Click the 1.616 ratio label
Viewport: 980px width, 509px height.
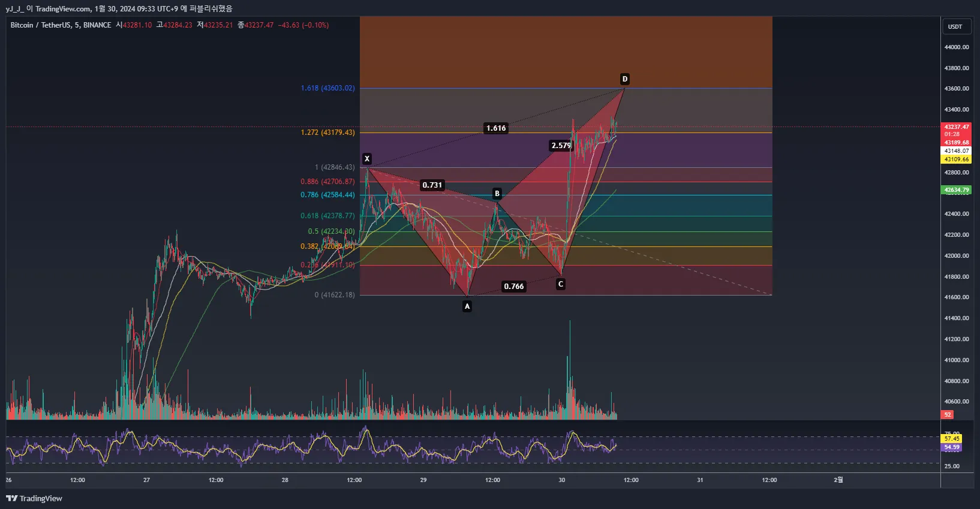click(x=496, y=128)
